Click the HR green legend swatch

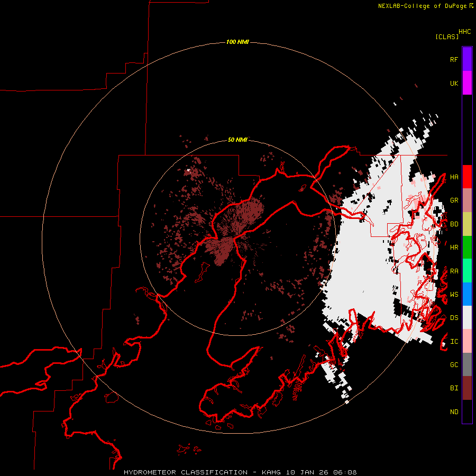click(467, 248)
